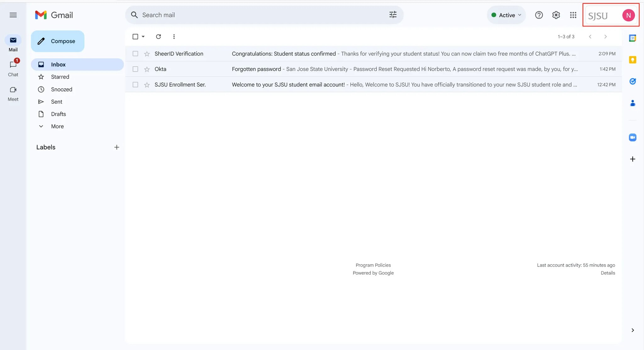
Task: Open Gmail settings gear
Action: [556, 15]
